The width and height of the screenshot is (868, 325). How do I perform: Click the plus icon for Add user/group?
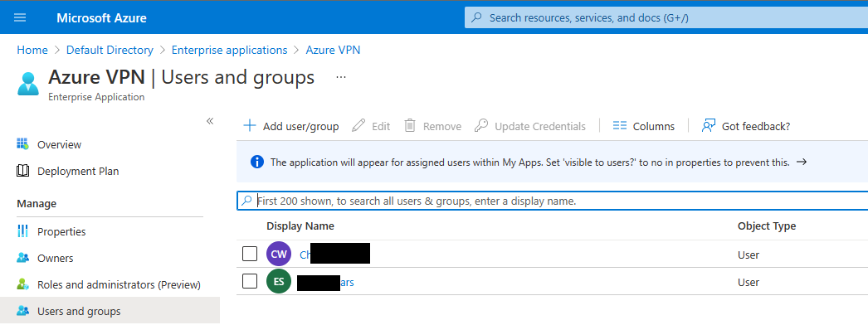click(250, 126)
